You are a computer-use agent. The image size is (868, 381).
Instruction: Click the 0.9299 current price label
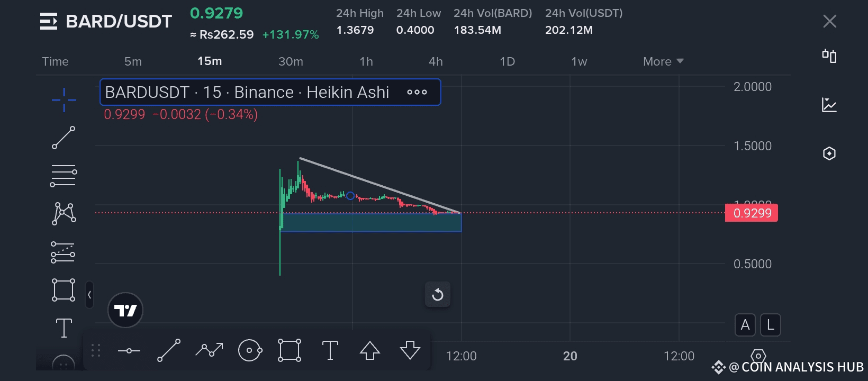click(x=752, y=213)
